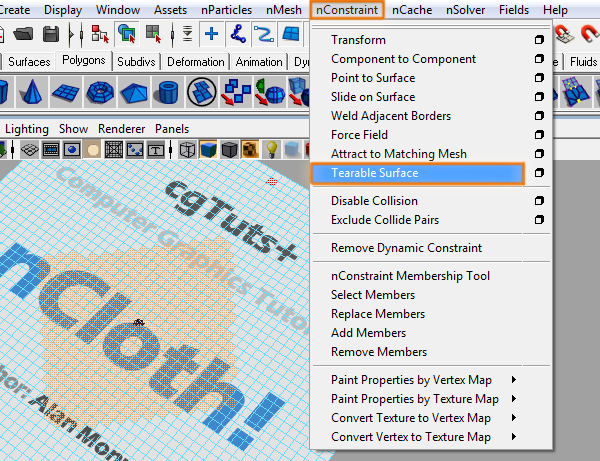Open Point to Surface option box
Viewport: 600px width, 461px height.
coord(539,78)
